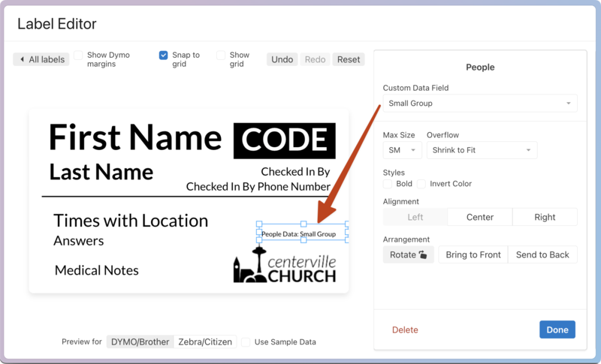Select the First Name label element
The height and width of the screenshot is (364, 601).
pos(135,137)
